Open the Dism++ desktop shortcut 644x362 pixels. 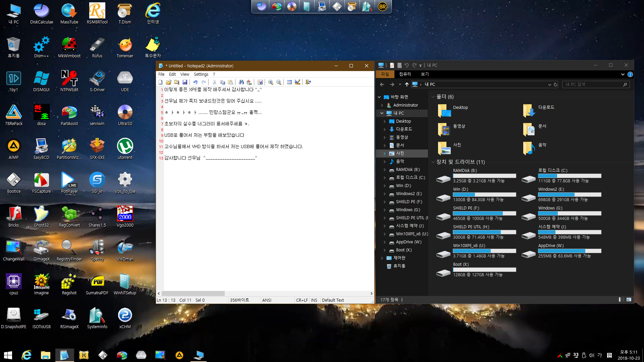click(x=42, y=47)
